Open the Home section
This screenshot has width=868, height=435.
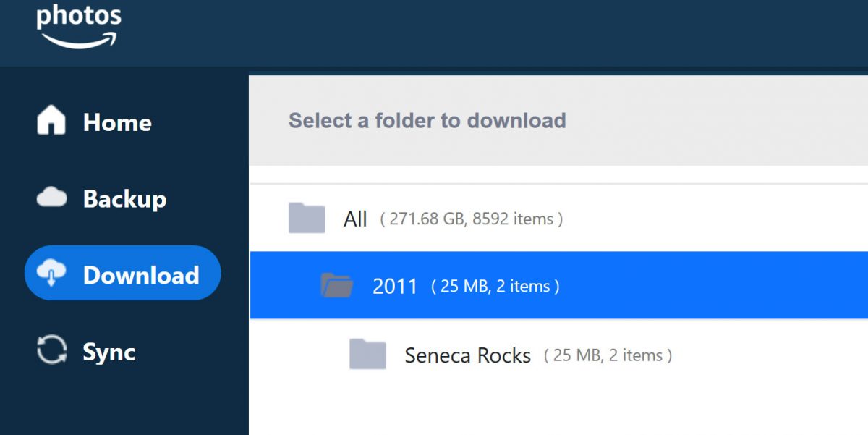[x=116, y=122]
